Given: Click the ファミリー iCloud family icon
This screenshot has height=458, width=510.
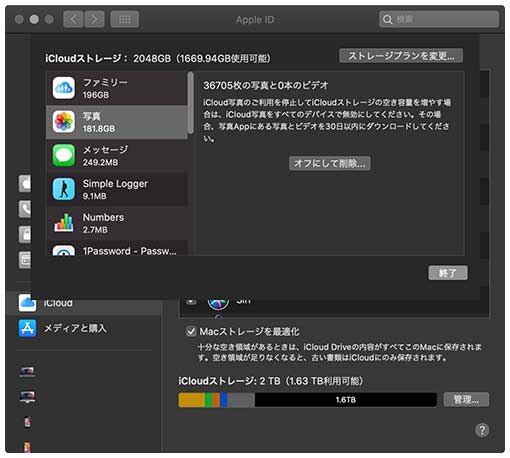Looking at the screenshot, I should click(64, 88).
